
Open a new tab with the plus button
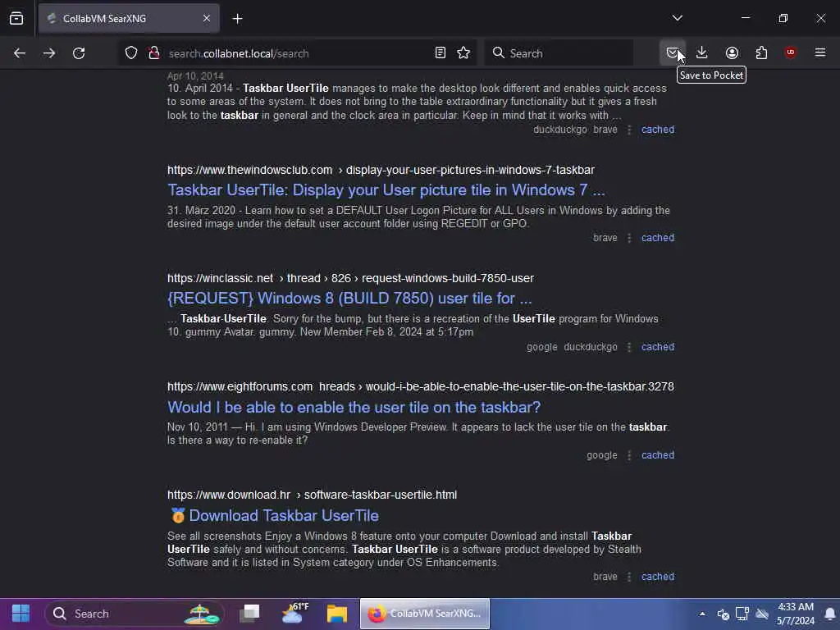237,19
